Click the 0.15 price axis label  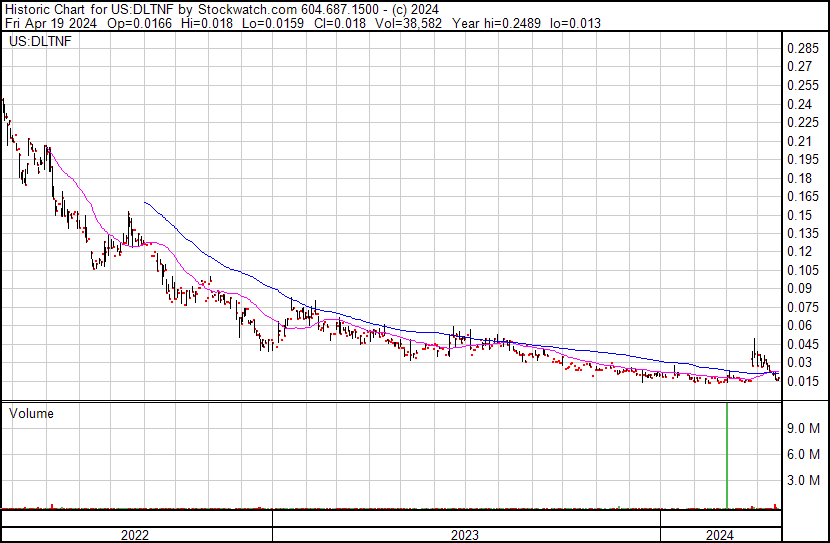(x=801, y=215)
